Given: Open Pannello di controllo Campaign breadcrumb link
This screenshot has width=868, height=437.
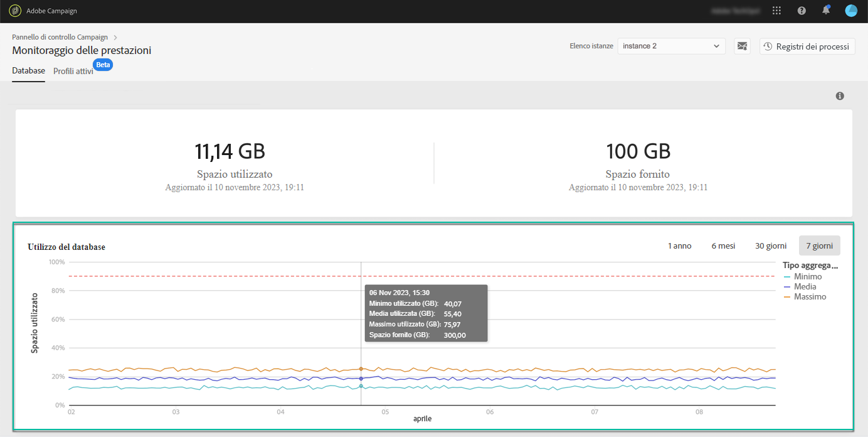Looking at the screenshot, I should pos(60,37).
